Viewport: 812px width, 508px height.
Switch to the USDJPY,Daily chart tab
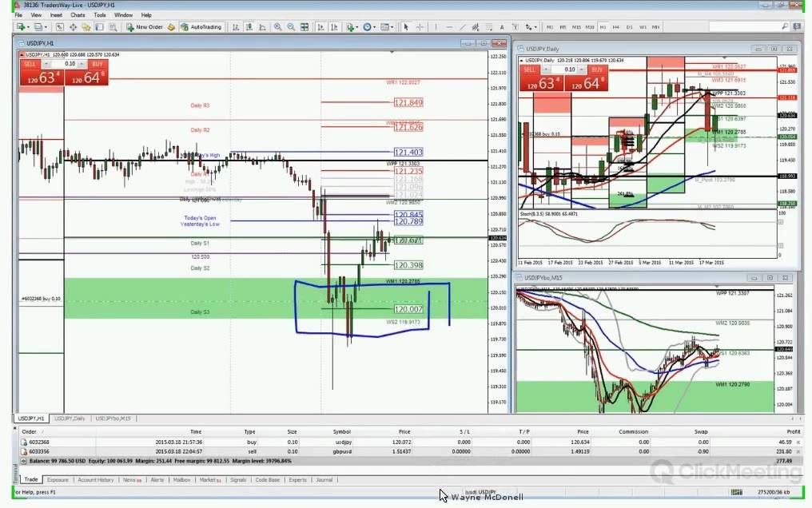pos(70,419)
